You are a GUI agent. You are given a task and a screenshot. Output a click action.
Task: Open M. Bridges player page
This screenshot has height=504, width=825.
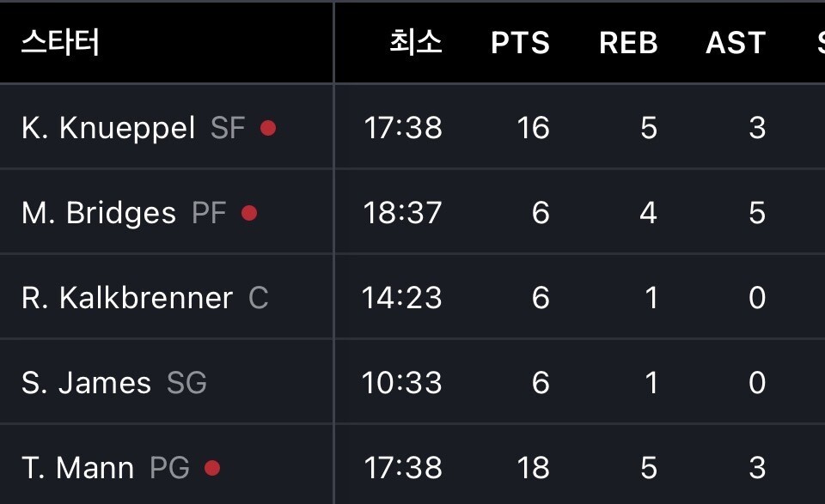coord(99,213)
